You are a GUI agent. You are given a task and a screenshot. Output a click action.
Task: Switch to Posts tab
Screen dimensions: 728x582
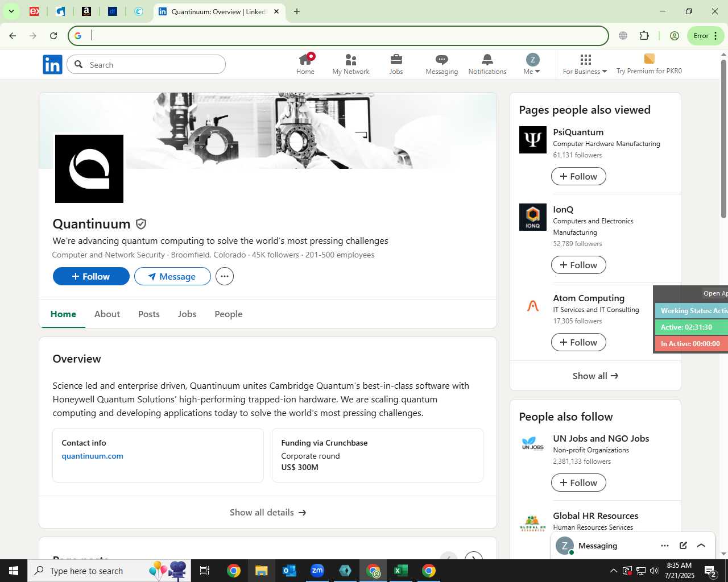coord(149,314)
